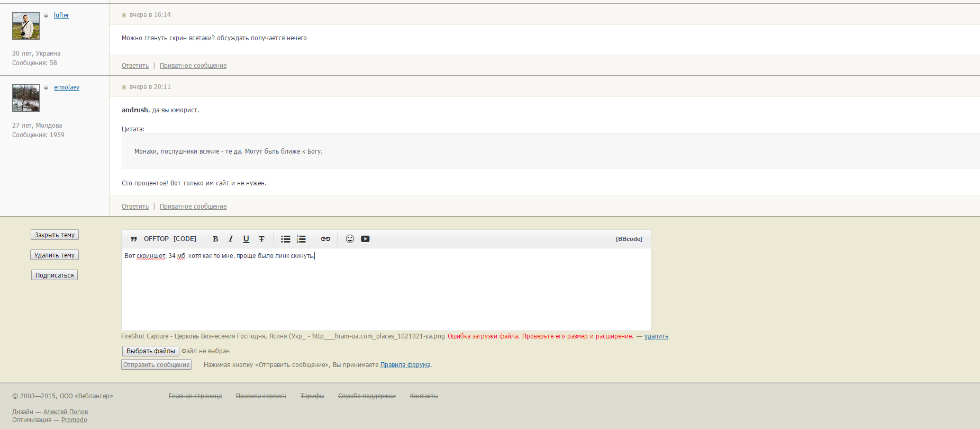The height and width of the screenshot is (429, 980).
Task: Apply strikethrough formatting
Action: point(261,239)
